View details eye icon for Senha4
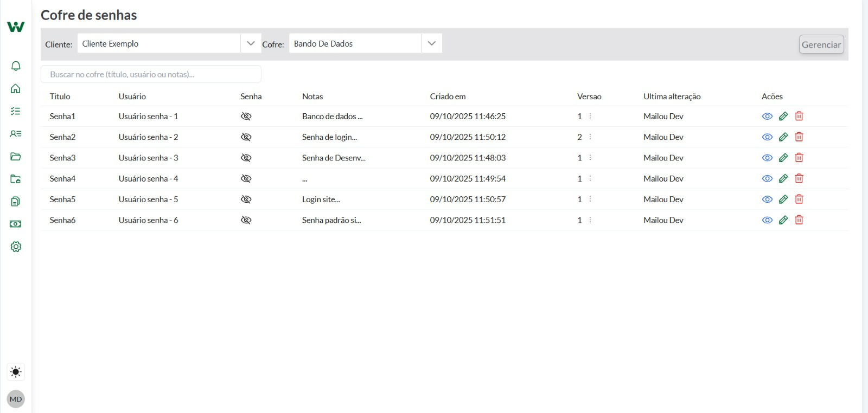 pos(767,178)
